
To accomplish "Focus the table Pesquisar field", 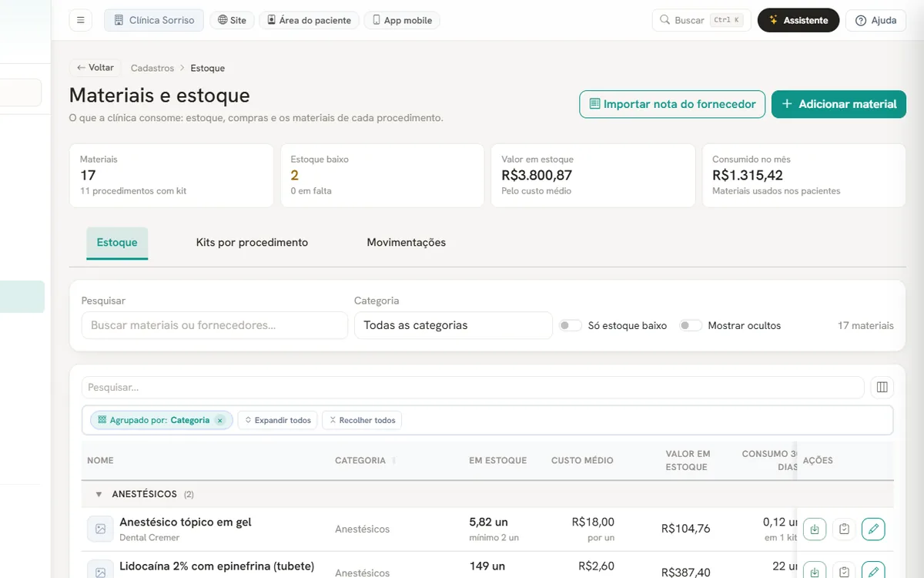I will (x=473, y=387).
